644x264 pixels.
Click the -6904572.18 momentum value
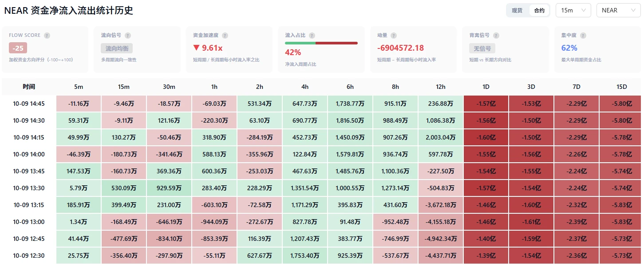pyautogui.click(x=400, y=48)
